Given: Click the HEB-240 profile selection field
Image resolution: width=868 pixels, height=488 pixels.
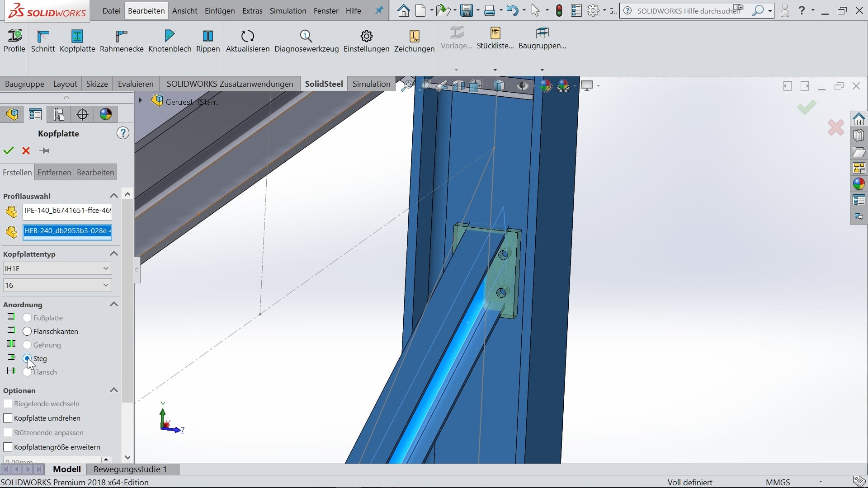Looking at the screenshot, I should [x=67, y=231].
